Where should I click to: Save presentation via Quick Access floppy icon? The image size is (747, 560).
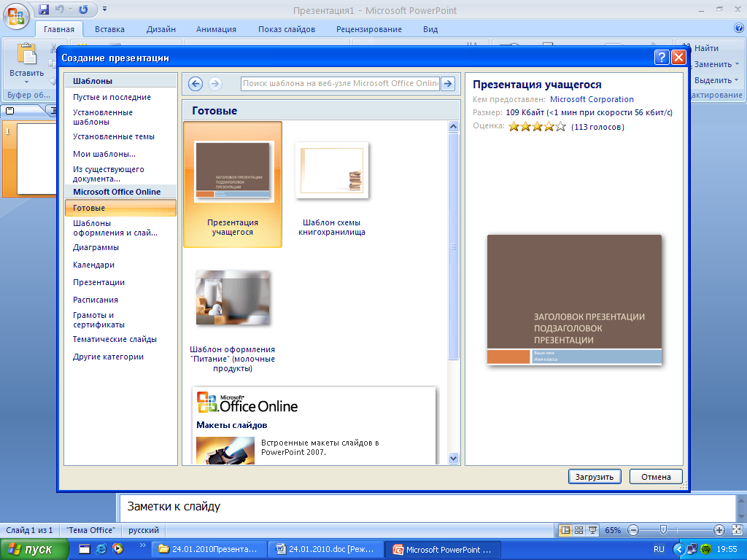click(x=44, y=9)
